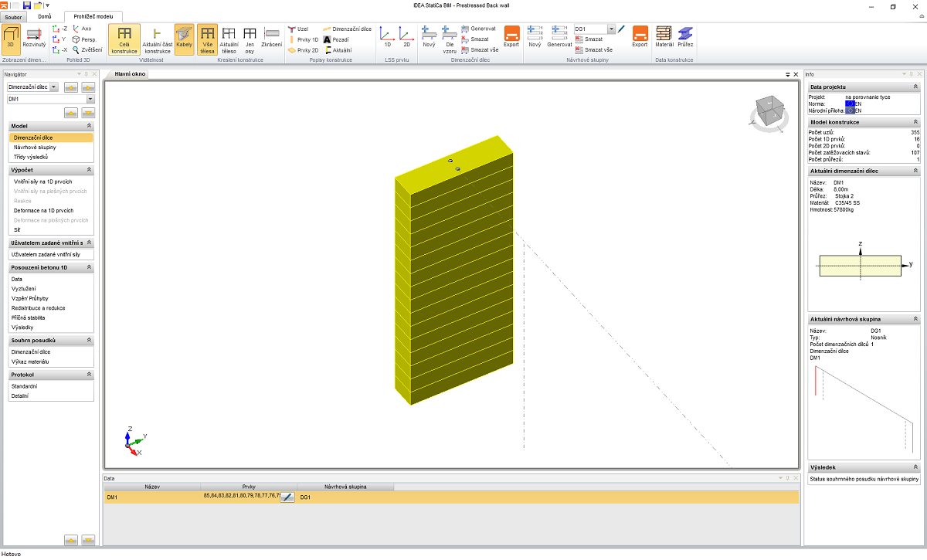Switch to the 3D view mode
Screen dimensions: 927x560
pos(11,37)
